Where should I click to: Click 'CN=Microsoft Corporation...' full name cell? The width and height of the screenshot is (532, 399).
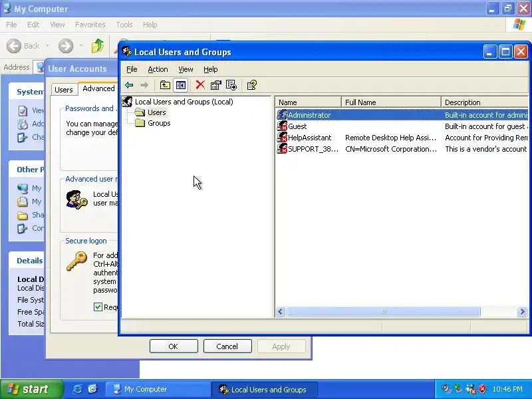tap(391, 149)
